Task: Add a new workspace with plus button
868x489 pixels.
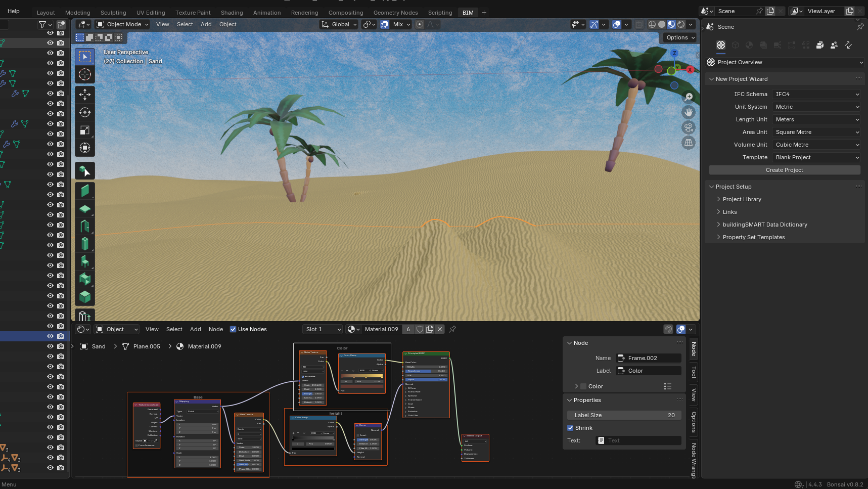Action: 484,13
